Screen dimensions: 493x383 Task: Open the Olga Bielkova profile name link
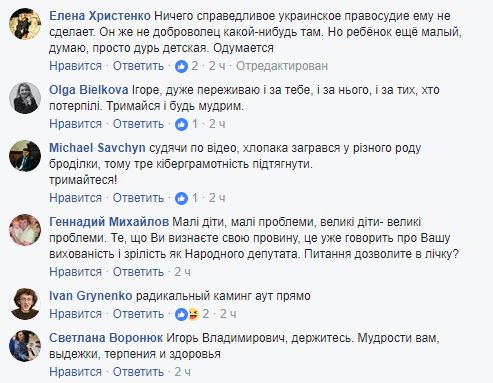tap(89, 90)
